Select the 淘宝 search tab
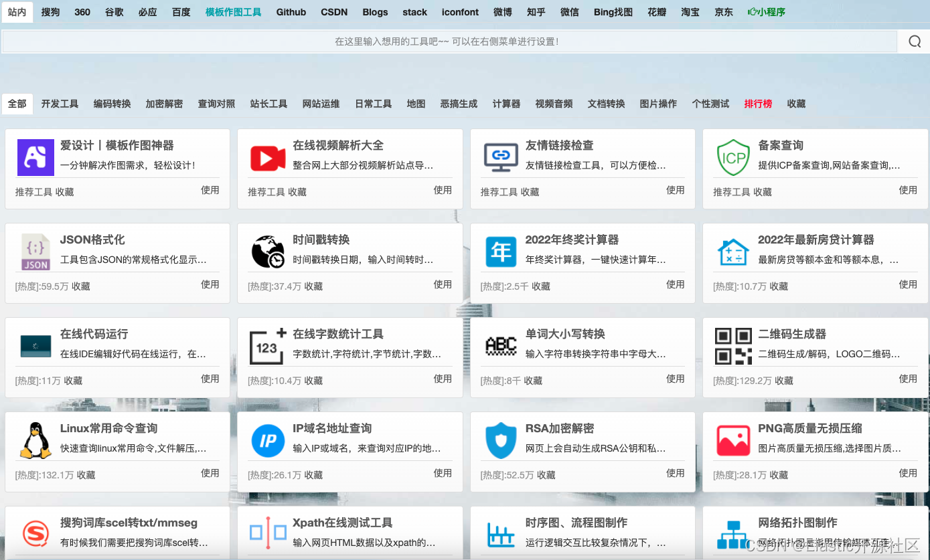Viewport: 930px width, 560px height. (x=690, y=12)
